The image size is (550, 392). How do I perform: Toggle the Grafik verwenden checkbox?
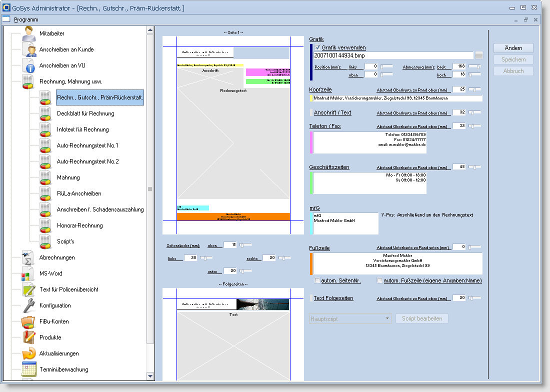(x=317, y=47)
